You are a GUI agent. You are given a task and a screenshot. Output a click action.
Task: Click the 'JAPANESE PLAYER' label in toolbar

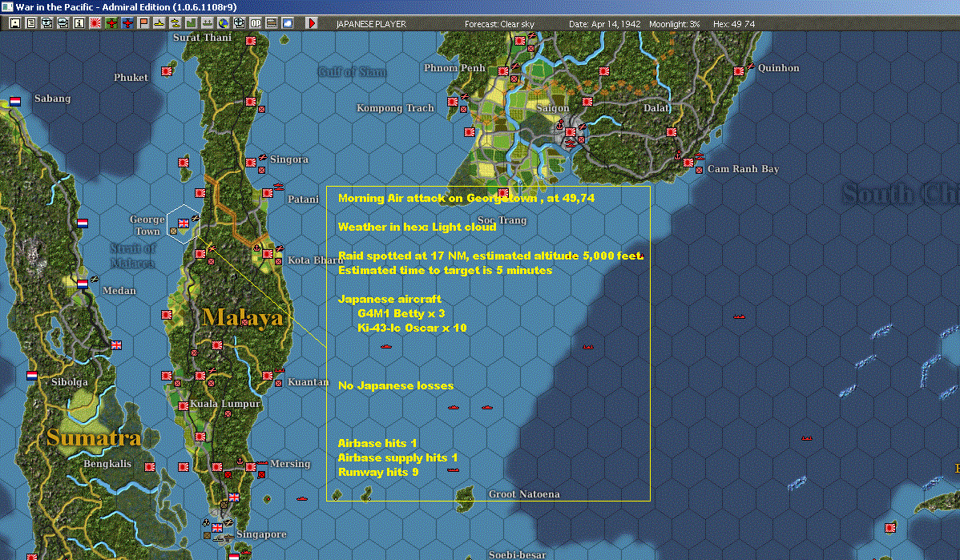(x=371, y=24)
